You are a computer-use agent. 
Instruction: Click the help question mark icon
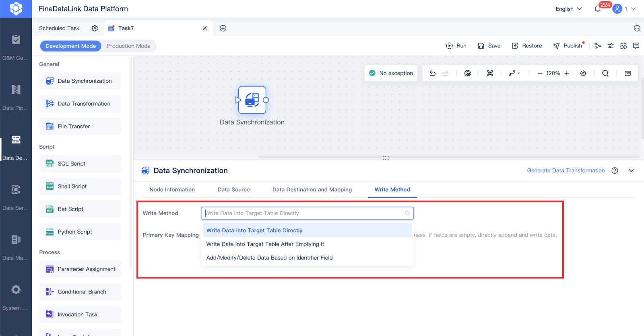pyautogui.click(x=615, y=170)
